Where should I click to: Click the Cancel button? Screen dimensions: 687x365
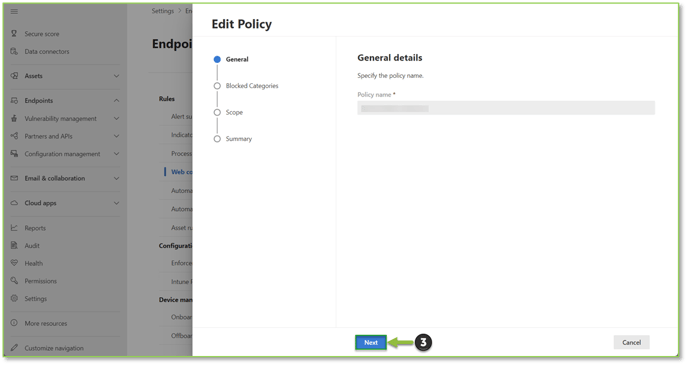pos(631,343)
